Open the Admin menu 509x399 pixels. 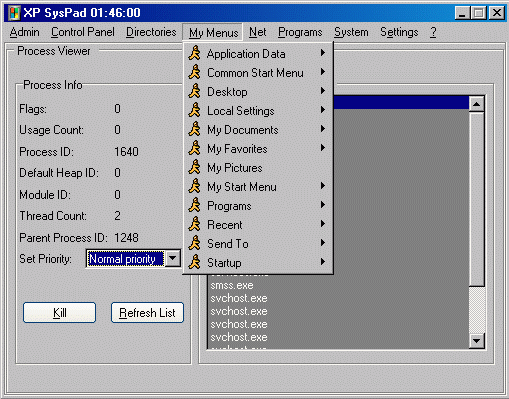[24, 32]
